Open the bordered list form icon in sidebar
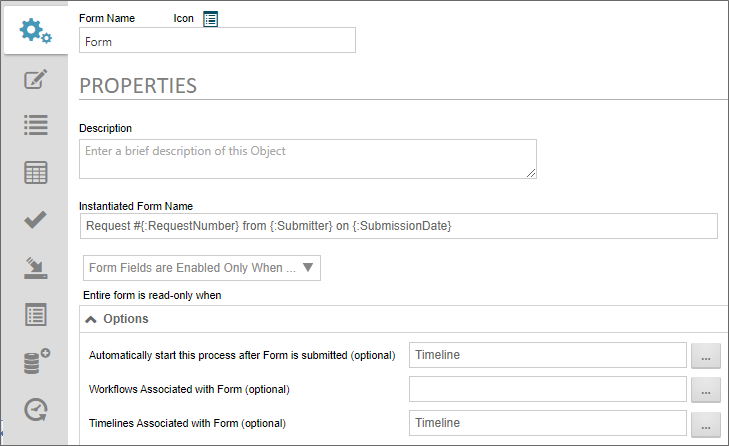This screenshot has width=729, height=446. (36, 314)
